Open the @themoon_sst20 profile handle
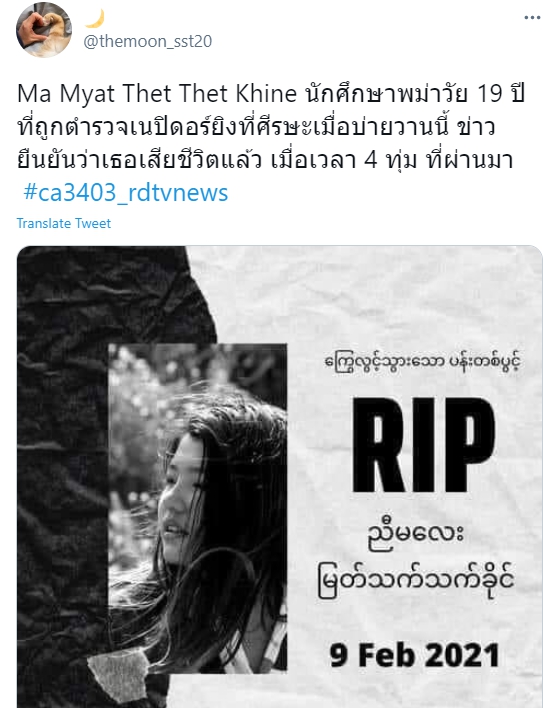 [148, 41]
